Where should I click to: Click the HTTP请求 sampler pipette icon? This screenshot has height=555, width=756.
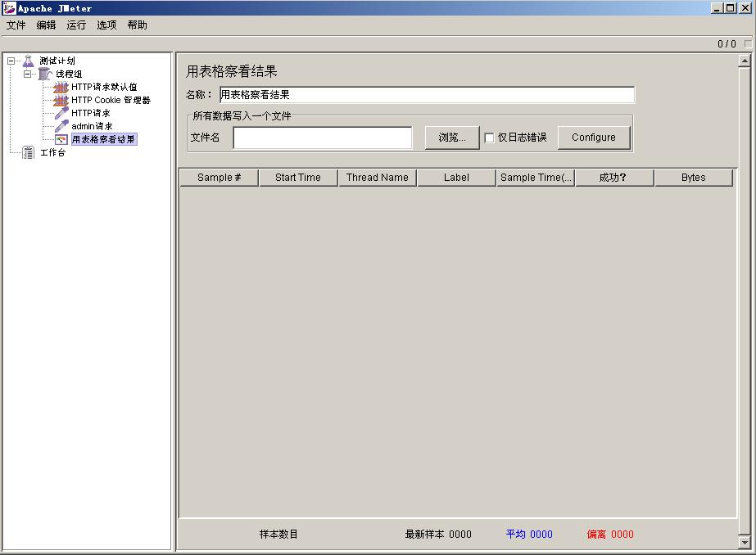tap(61, 113)
